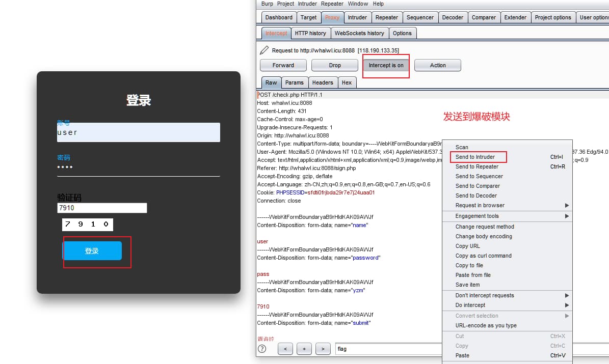Click the captcha input showing 7910

[102, 208]
